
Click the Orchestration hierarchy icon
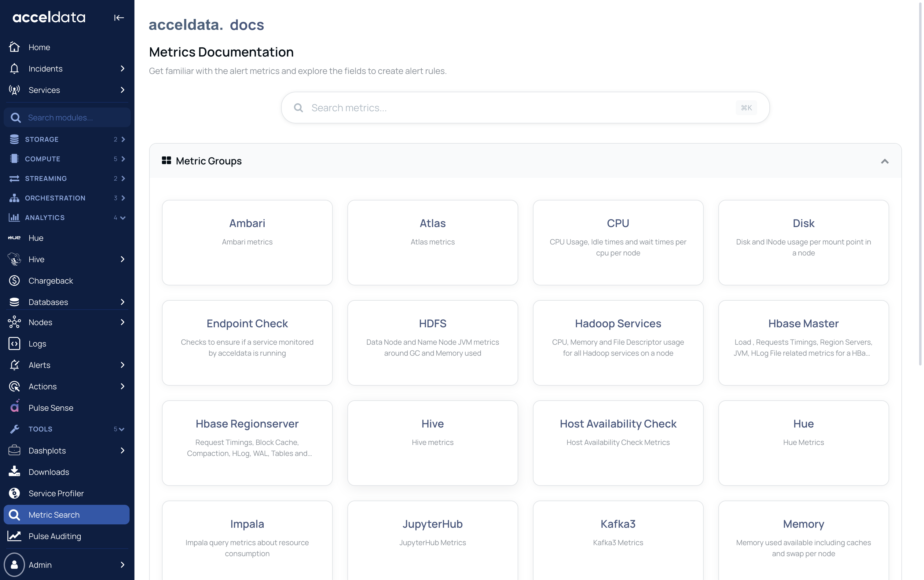(15, 198)
